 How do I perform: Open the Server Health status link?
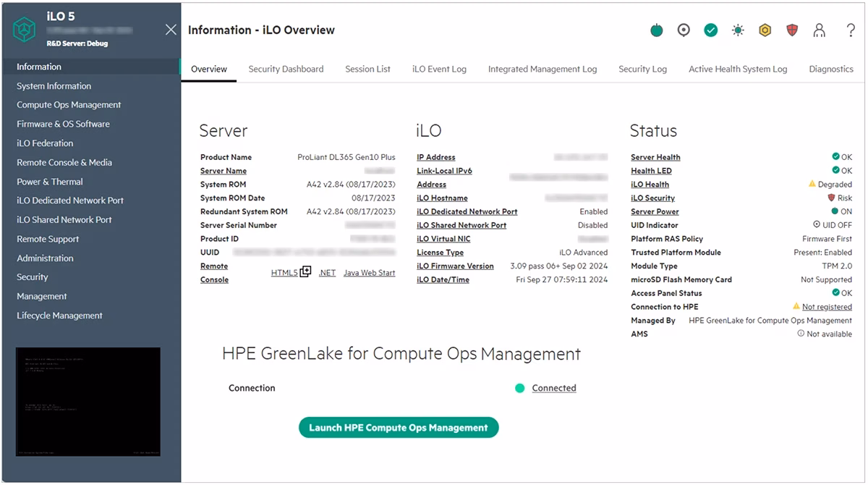click(655, 157)
